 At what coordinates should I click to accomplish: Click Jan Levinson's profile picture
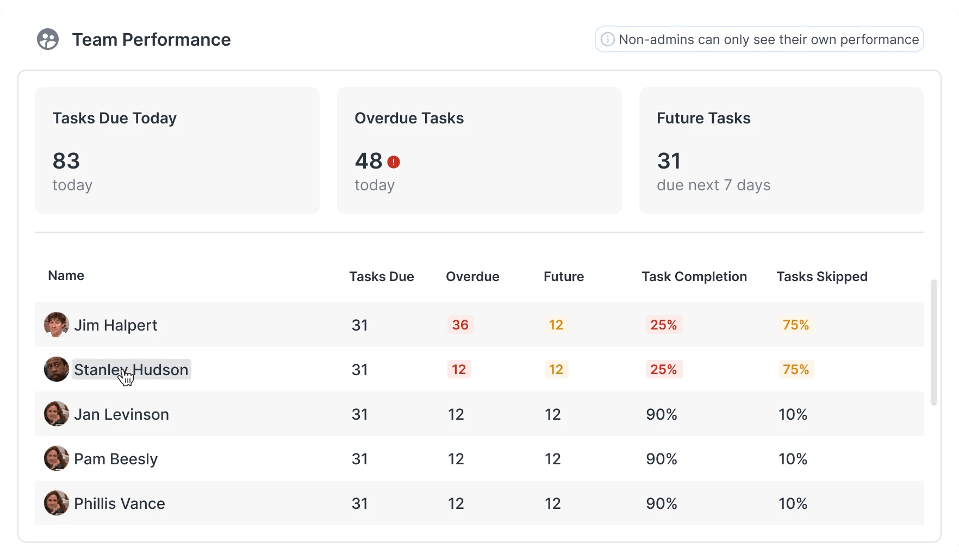pyautogui.click(x=56, y=414)
